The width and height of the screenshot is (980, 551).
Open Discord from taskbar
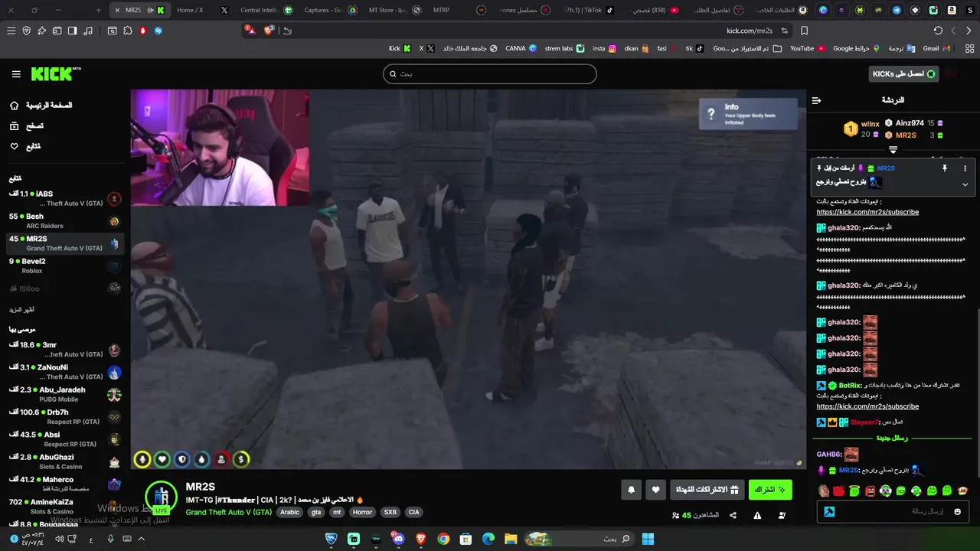[x=398, y=539]
